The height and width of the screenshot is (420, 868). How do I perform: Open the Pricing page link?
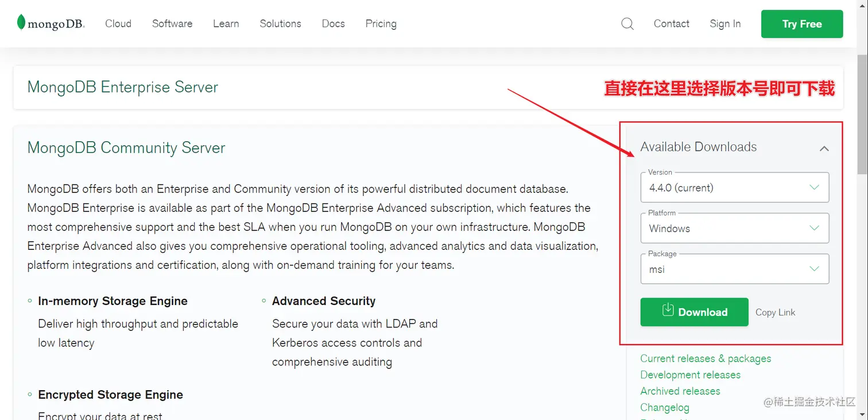point(381,24)
